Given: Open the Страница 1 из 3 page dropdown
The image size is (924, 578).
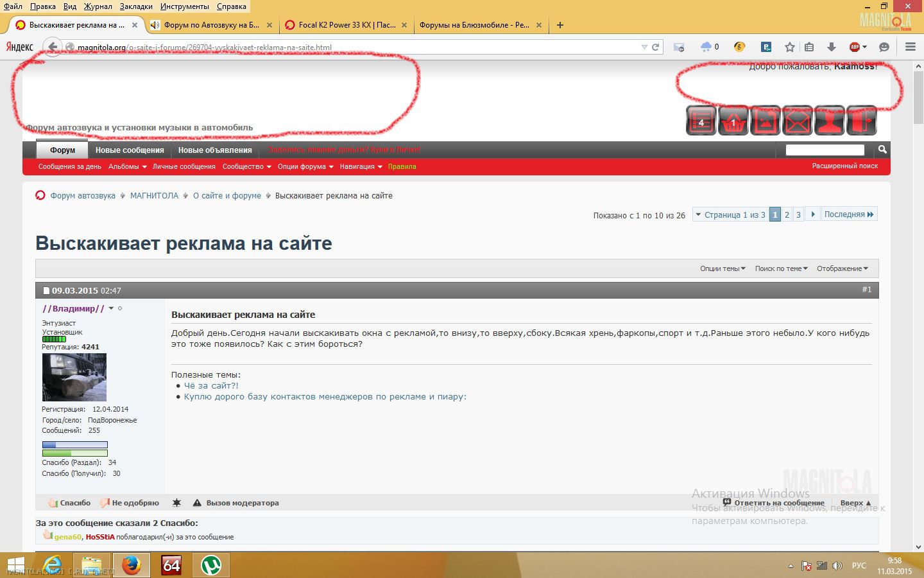Looking at the screenshot, I should 730,215.
